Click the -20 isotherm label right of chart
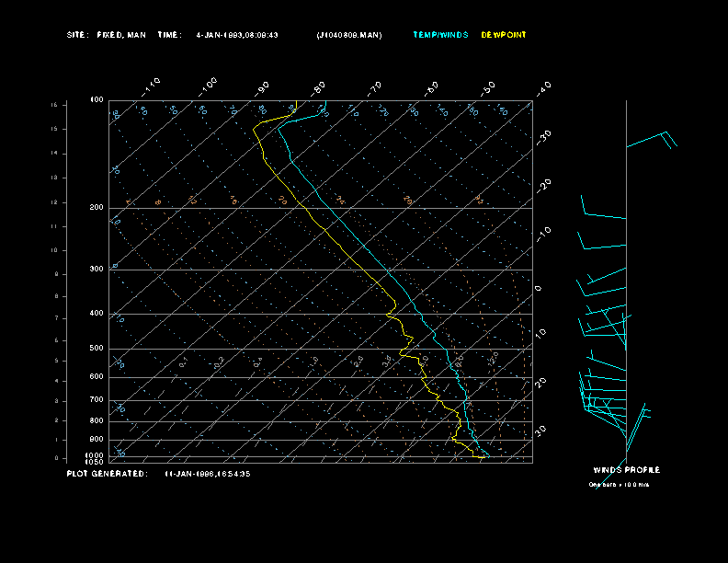 coord(543,186)
